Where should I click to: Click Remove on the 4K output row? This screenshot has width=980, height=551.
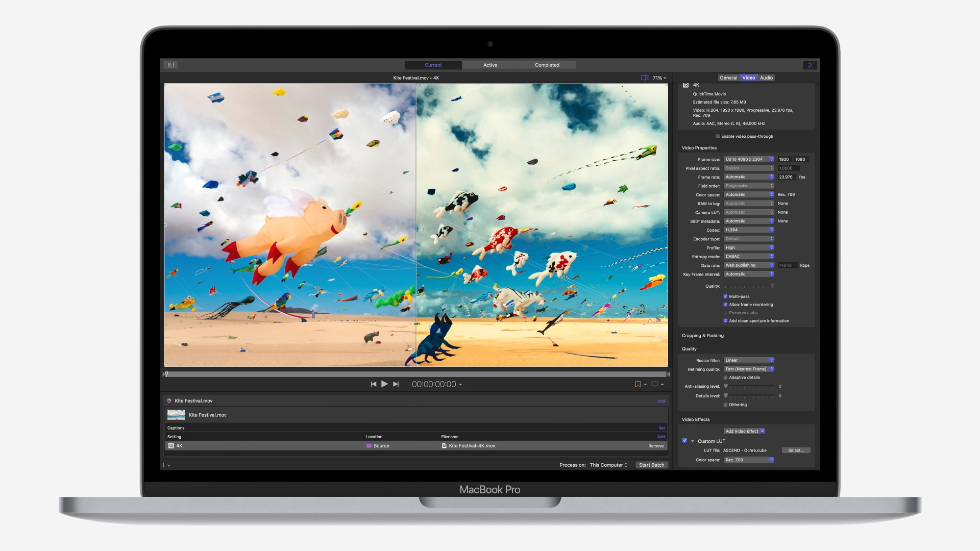click(656, 445)
